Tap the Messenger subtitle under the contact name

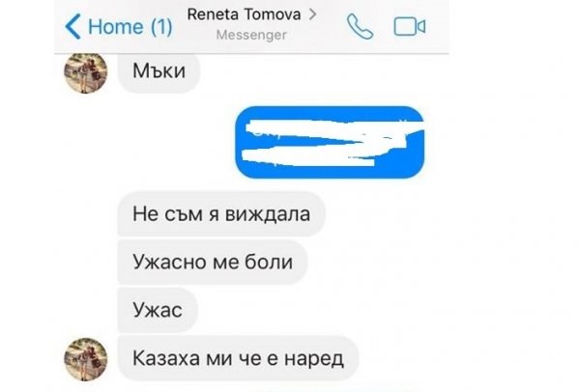click(251, 35)
